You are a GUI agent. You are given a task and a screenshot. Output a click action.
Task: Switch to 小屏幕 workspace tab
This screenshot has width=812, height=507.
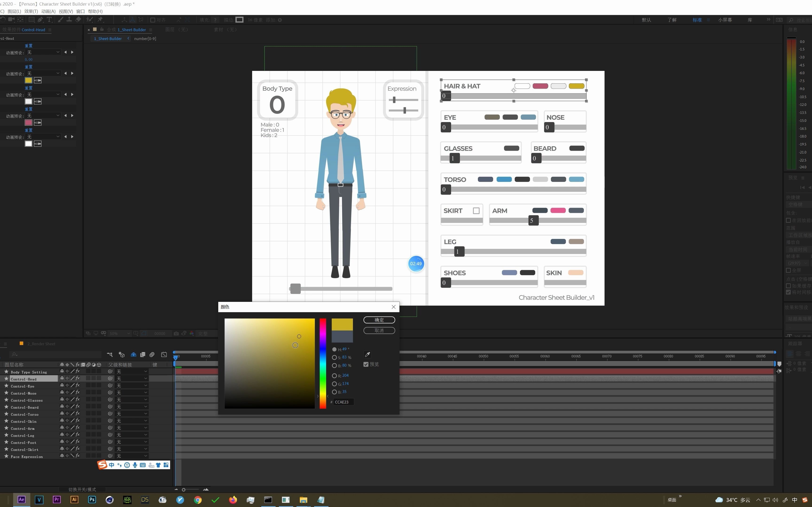(x=725, y=20)
